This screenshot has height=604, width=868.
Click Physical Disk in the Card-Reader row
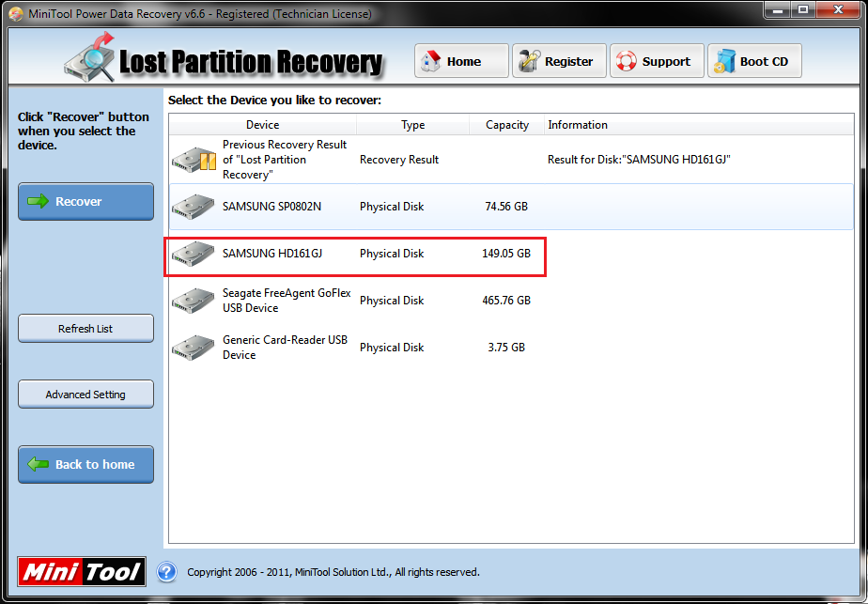tap(392, 348)
